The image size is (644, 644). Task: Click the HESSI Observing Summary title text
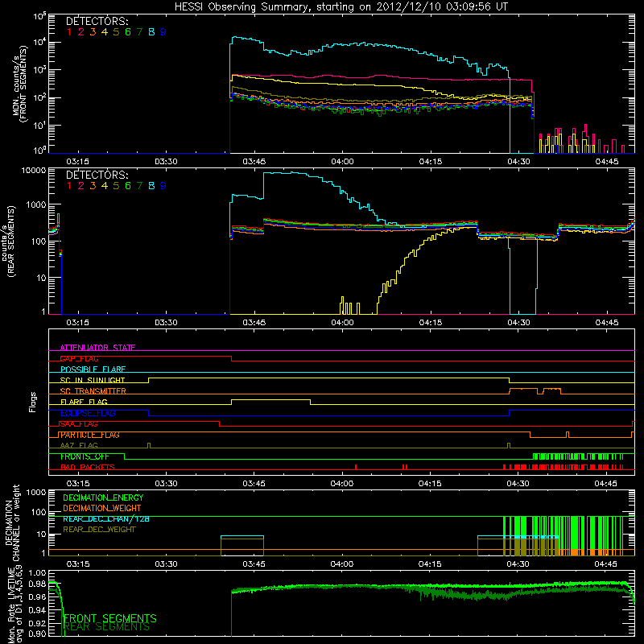coord(341,7)
